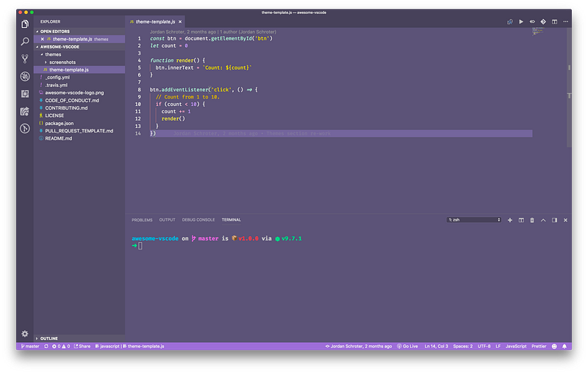Click Prettier in the status bar
This screenshot has width=588, height=373.
coord(539,347)
